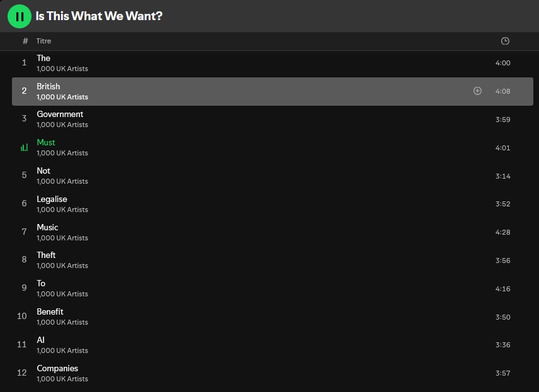
Task: Select track nine titled "To"
Action: coord(41,283)
